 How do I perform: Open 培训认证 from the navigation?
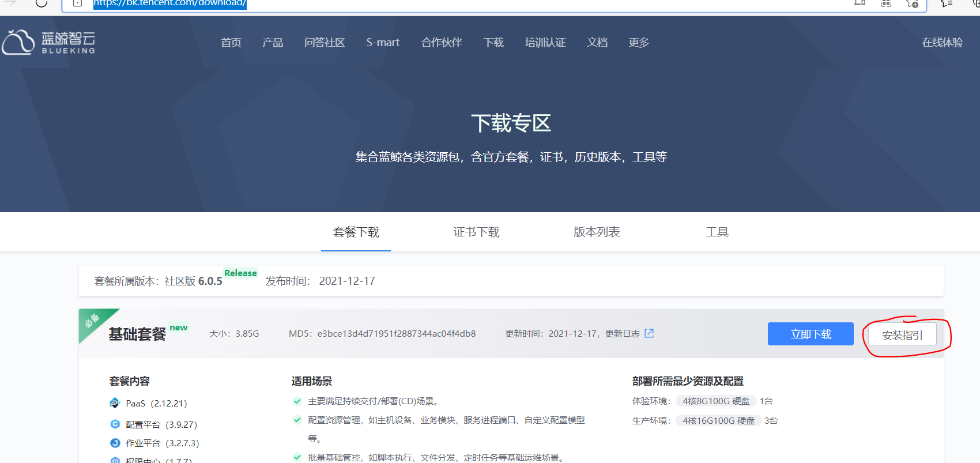545,43
